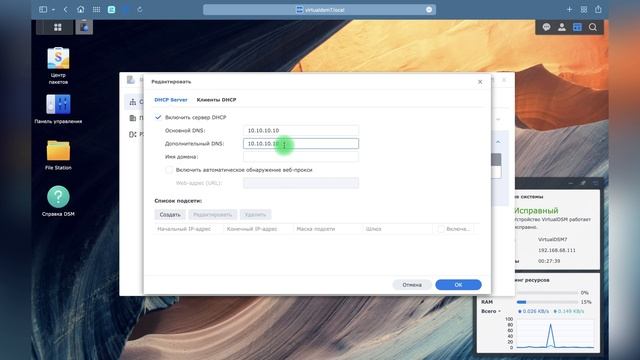Click the Имя домена field
This screenshot has height=360, width=640.
(301, 157)
